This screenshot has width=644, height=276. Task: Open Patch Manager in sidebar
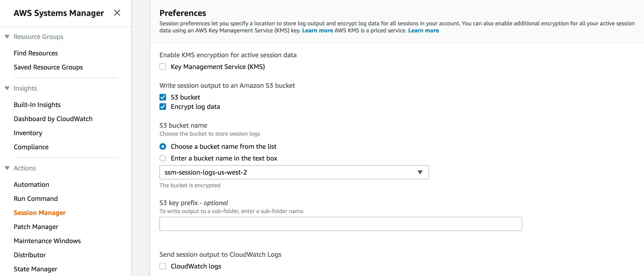36,227
